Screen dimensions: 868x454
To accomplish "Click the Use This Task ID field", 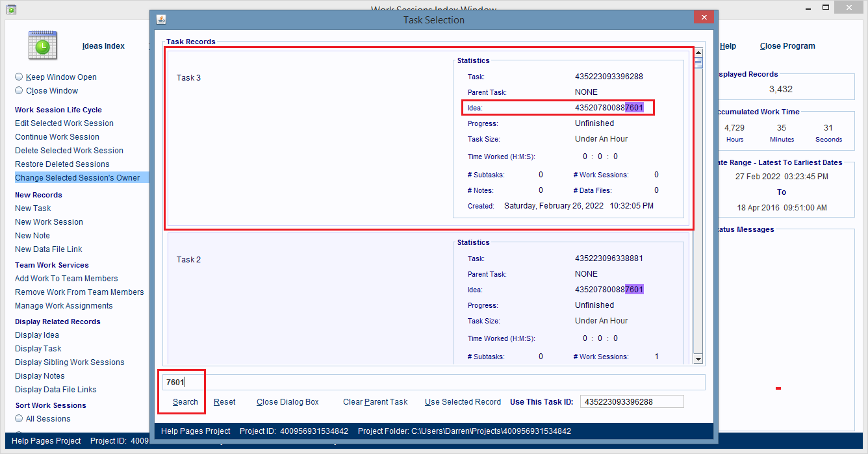I will 631,402.
